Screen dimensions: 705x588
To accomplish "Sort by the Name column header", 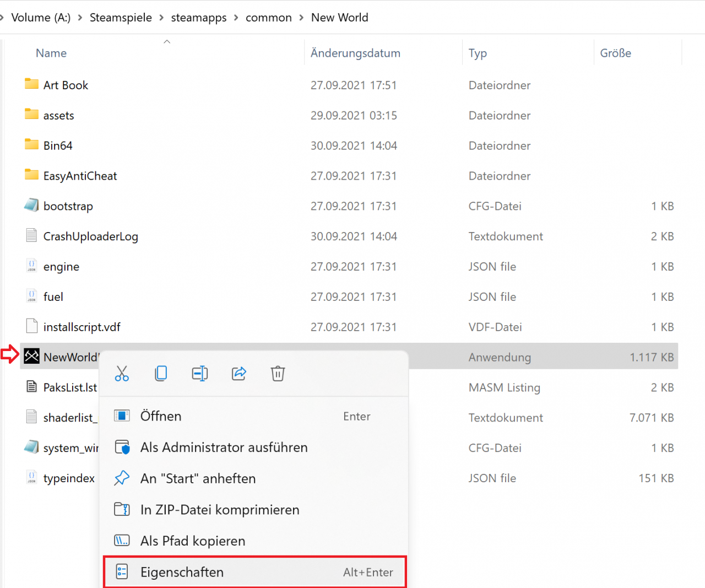I will (x=51, y=53).
